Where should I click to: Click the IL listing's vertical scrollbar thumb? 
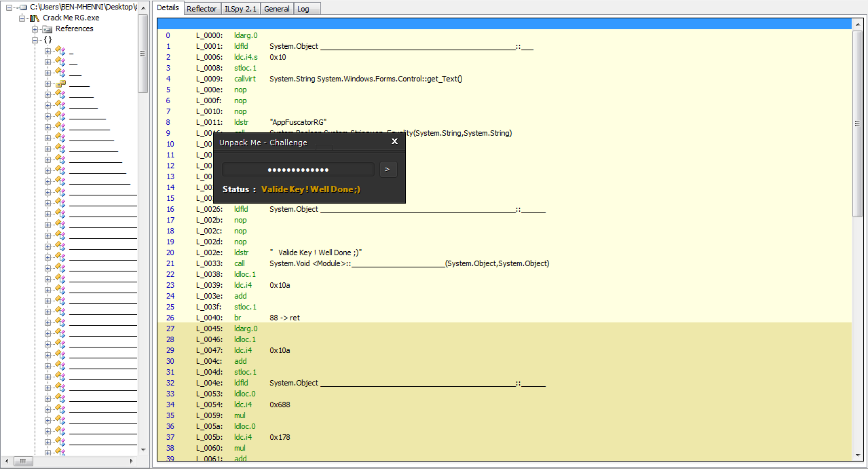point(857,124)
